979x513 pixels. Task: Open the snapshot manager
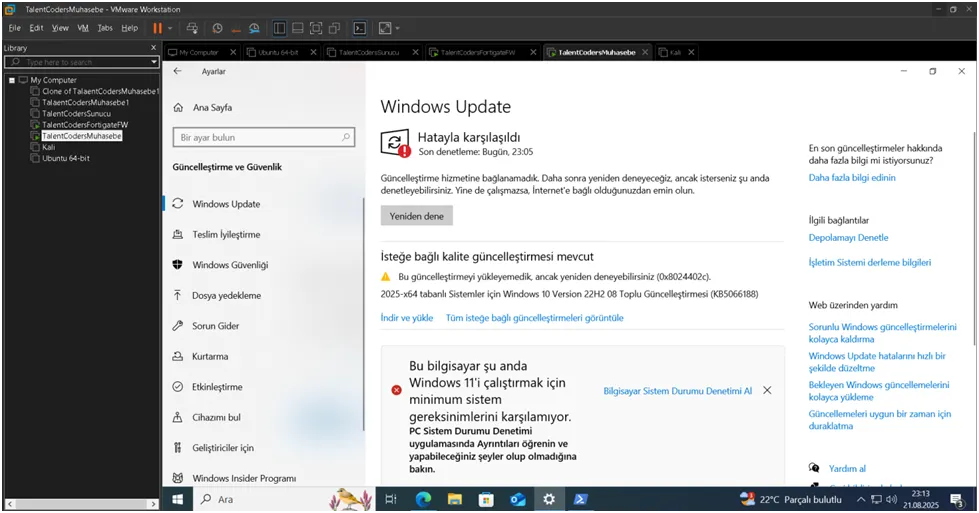pyautogui.click(x=254, y=28)
